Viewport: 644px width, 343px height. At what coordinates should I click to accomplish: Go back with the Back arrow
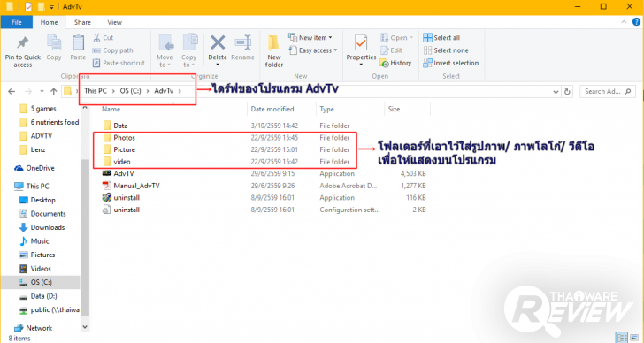click(11, 91)
